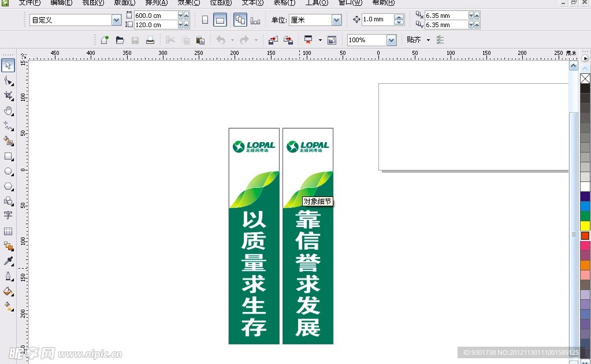This screenshot has height=364, width=591.
Task: Select the Polygon tool
Action: coord(8,186)
